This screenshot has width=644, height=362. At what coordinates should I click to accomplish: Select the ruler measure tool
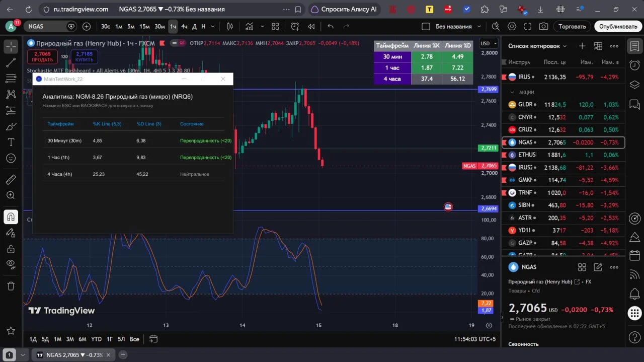(11, 179)
